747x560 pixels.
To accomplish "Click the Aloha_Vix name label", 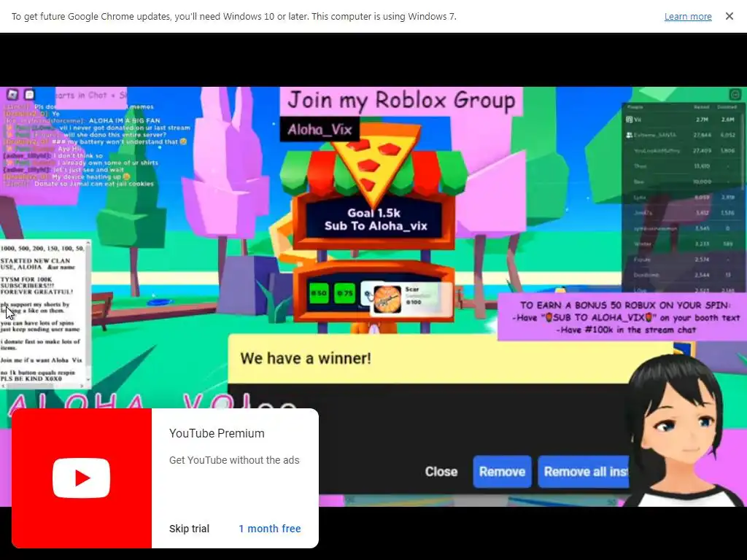I will tap(320, 129).
